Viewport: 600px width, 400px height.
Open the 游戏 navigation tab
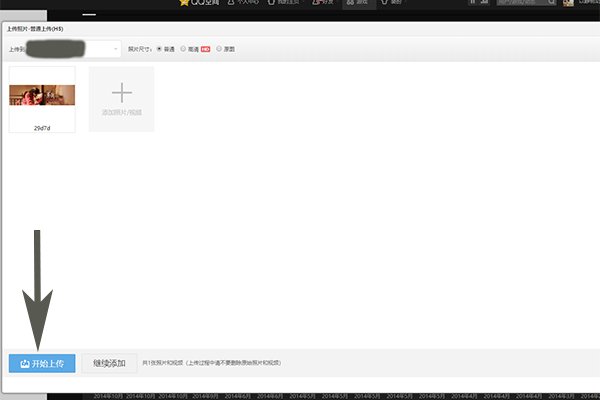coord(357,3)
